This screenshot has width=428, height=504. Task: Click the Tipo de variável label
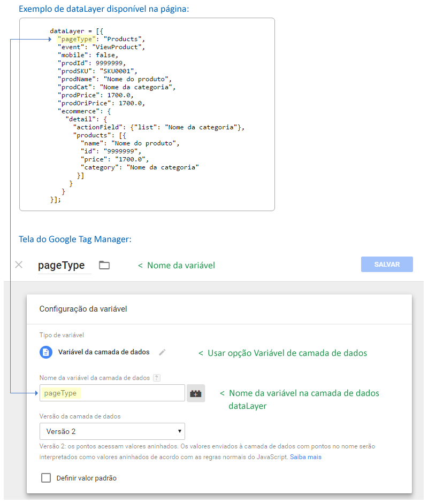62,335
